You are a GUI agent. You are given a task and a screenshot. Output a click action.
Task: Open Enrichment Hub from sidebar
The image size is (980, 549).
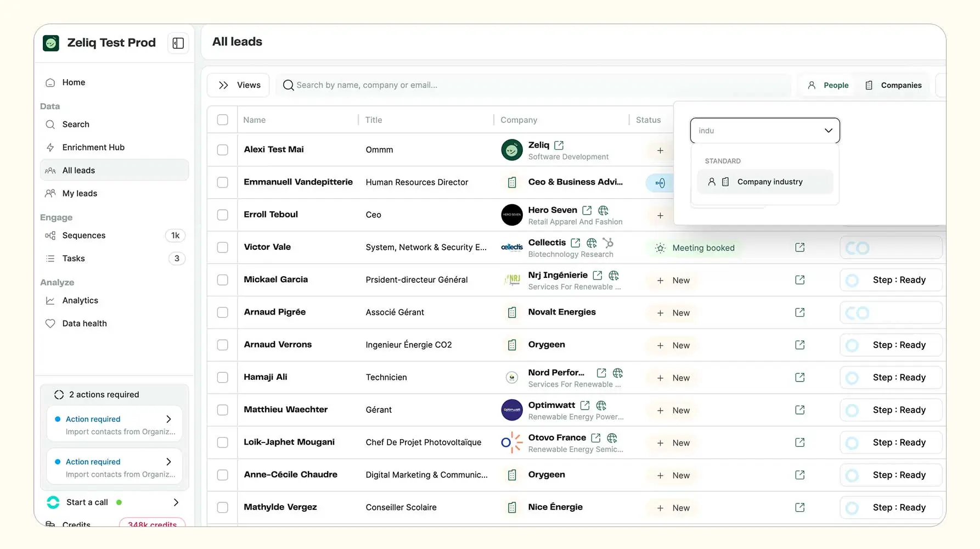tap(114, 147)
